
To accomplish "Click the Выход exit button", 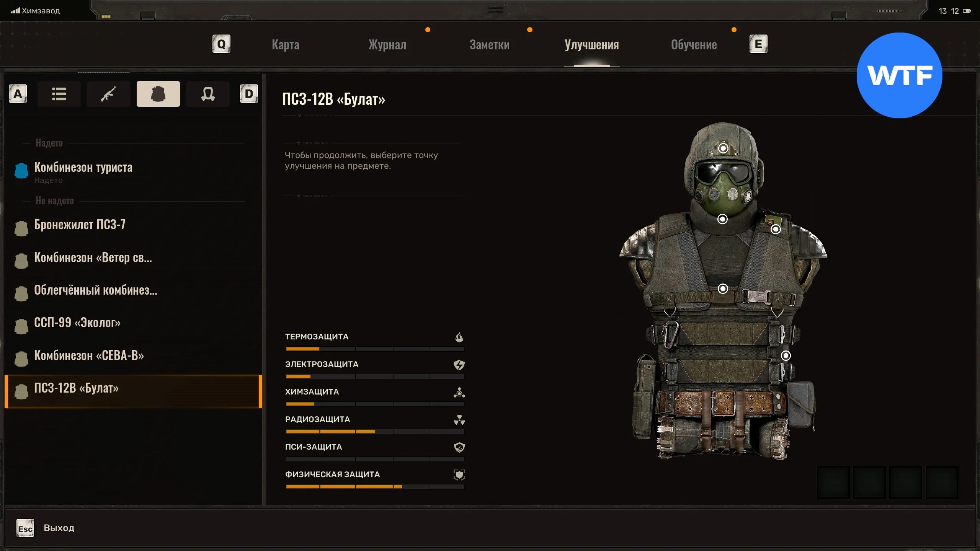I will tap(59, 528).
